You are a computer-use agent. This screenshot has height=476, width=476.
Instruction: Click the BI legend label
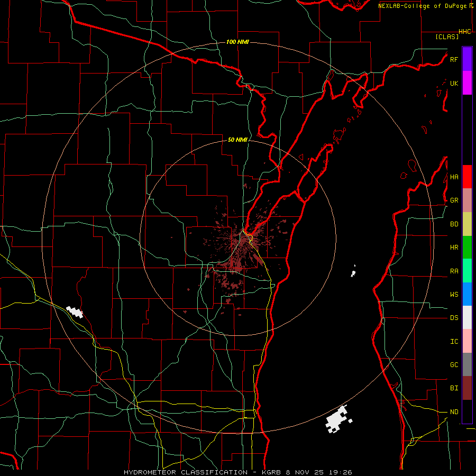pyautogui.click(x=454, y=388)
